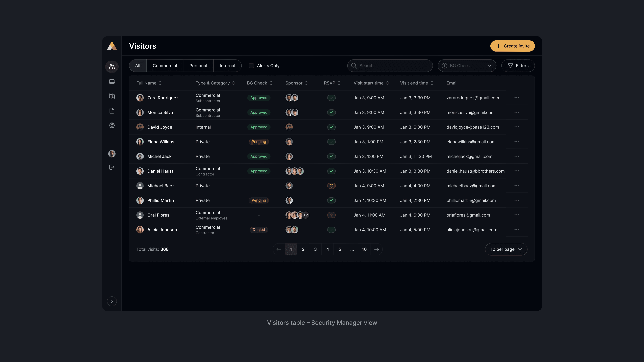
Task: Click the logout icon in sidebar
Action: [x=112, y=167]
